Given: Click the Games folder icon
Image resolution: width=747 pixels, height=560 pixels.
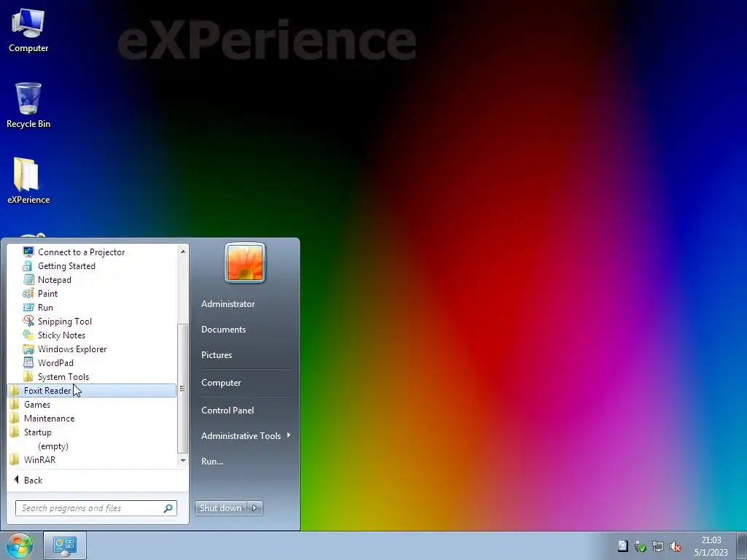Looking at the screenshot, I should coord(15,404).
